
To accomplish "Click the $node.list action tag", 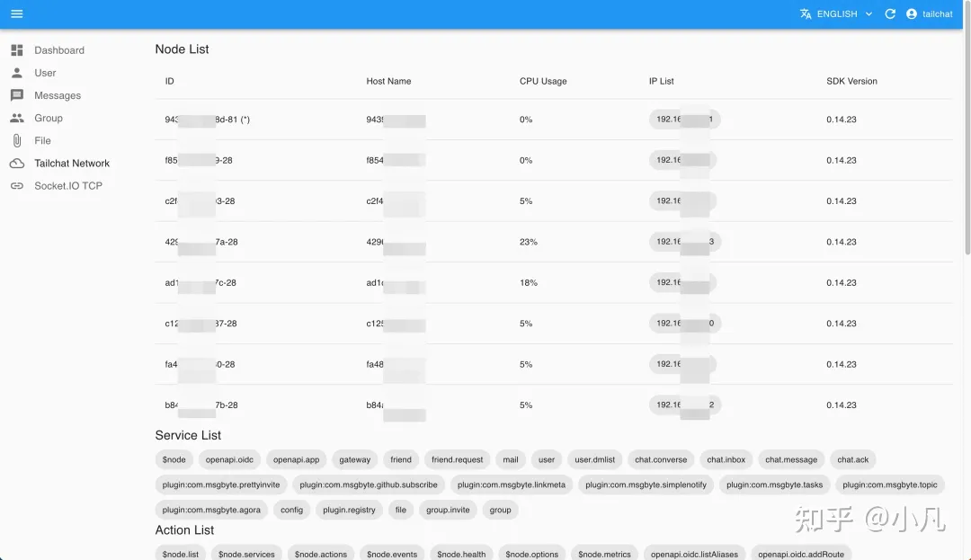I will click(x=180, y=554).
